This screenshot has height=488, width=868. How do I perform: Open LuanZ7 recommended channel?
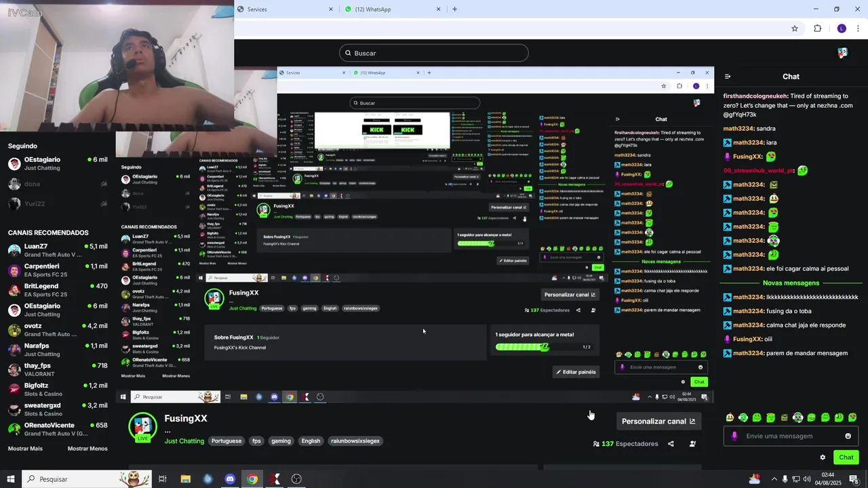(58, 250)
